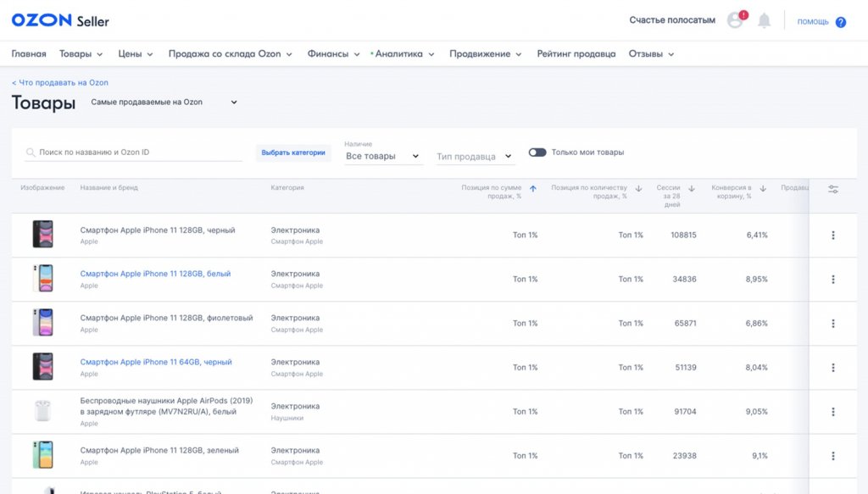Sort by cart conversion arrow
Screen dimensions: 868x494
pos(763,189)
